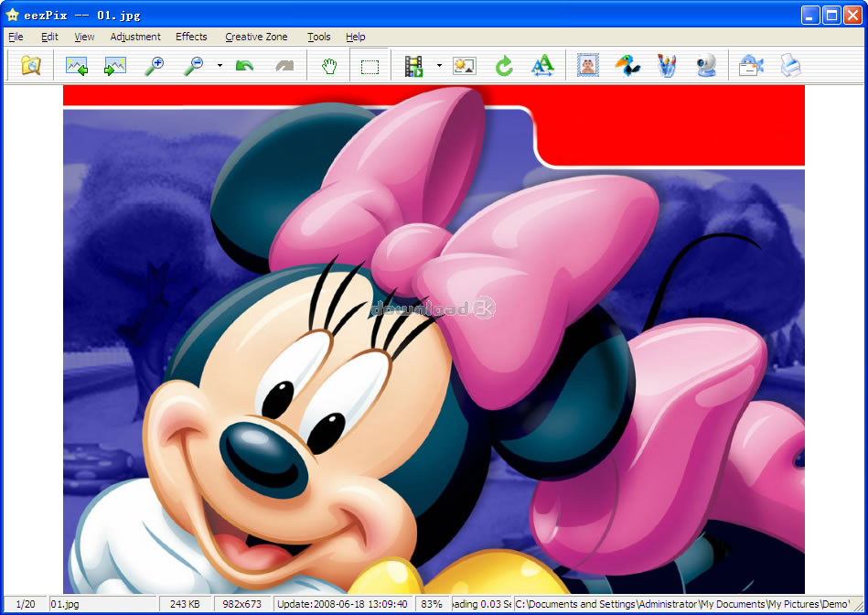The height and width of the screenshot is (615, 868).
Task: Go to next image
Action: [115, 66]
